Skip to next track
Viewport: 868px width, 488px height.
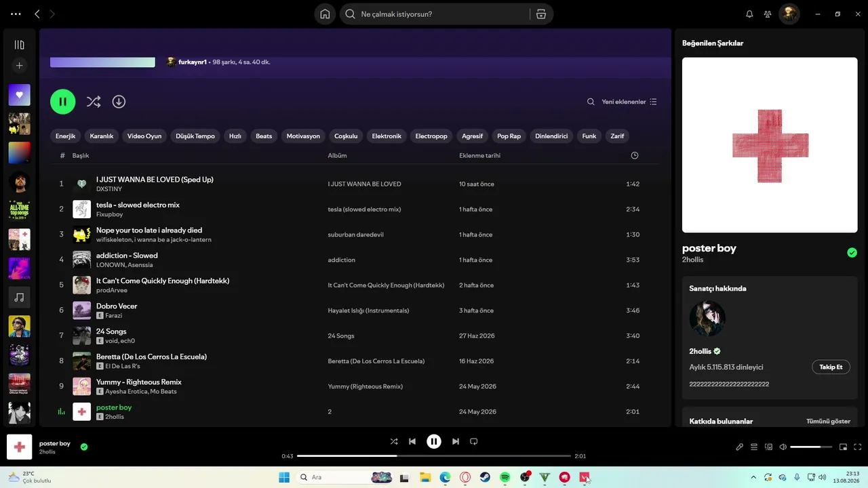pyautogui.click(x=456, y=441)
